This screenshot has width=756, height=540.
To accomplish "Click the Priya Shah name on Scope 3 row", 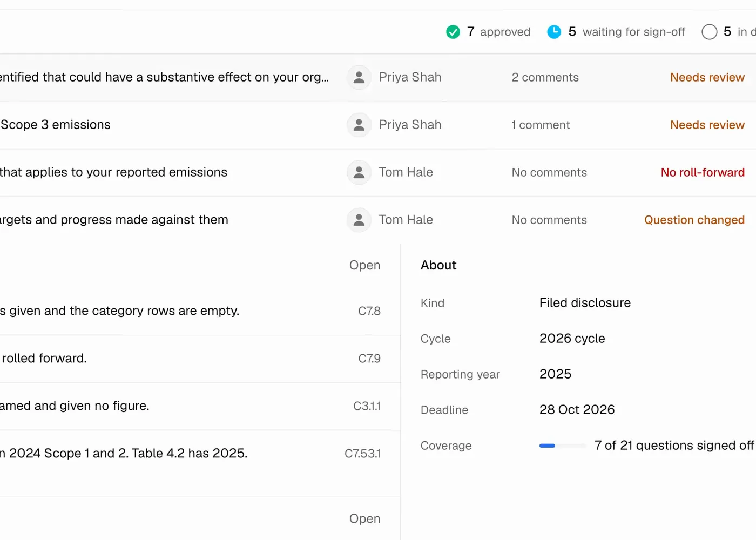I will pos(410,125).
